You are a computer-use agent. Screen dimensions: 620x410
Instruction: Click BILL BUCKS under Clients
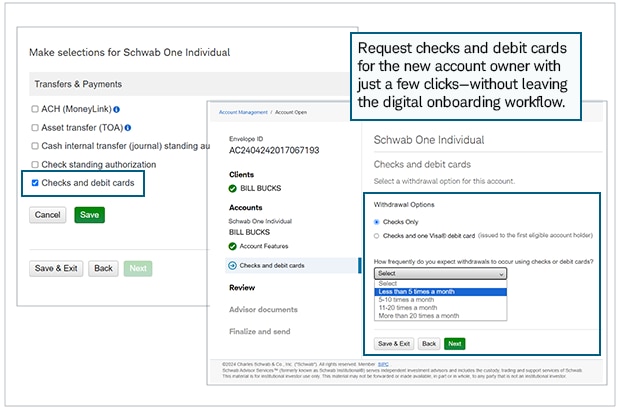[x=261, y=189]
